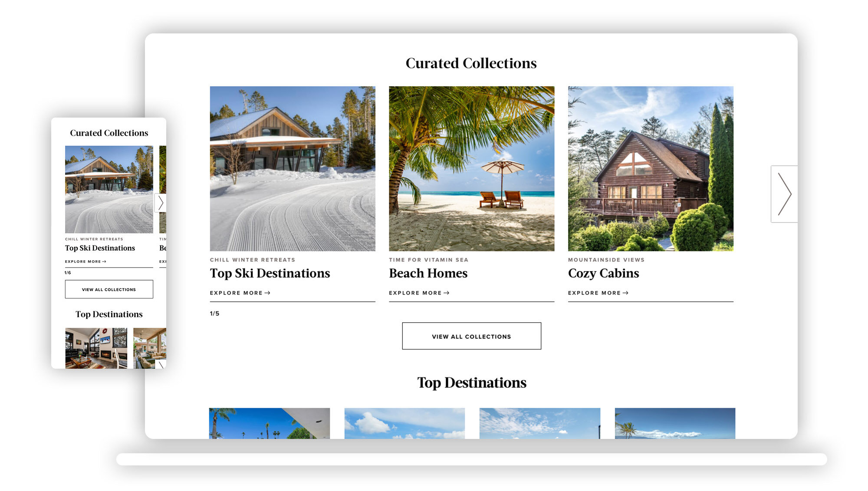Click Explore More under Beach Homes

pyautogui.click(x=419, y=293)
